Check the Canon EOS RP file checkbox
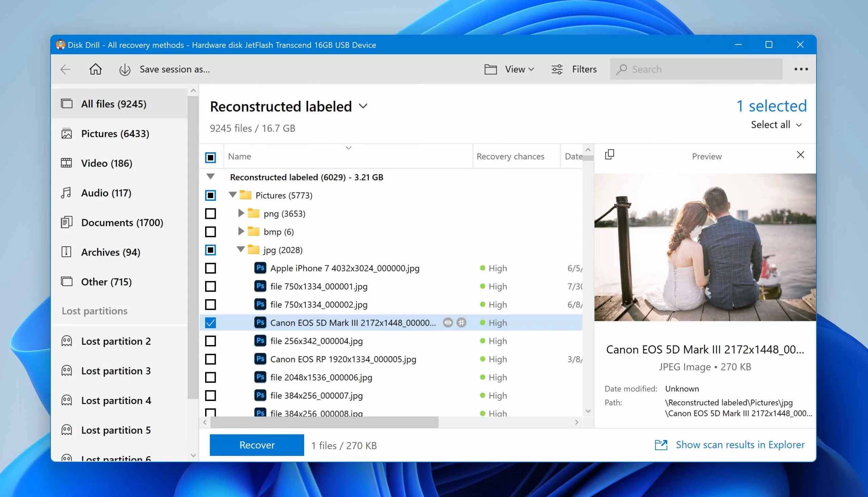The image size is (868, 497). 211,359
